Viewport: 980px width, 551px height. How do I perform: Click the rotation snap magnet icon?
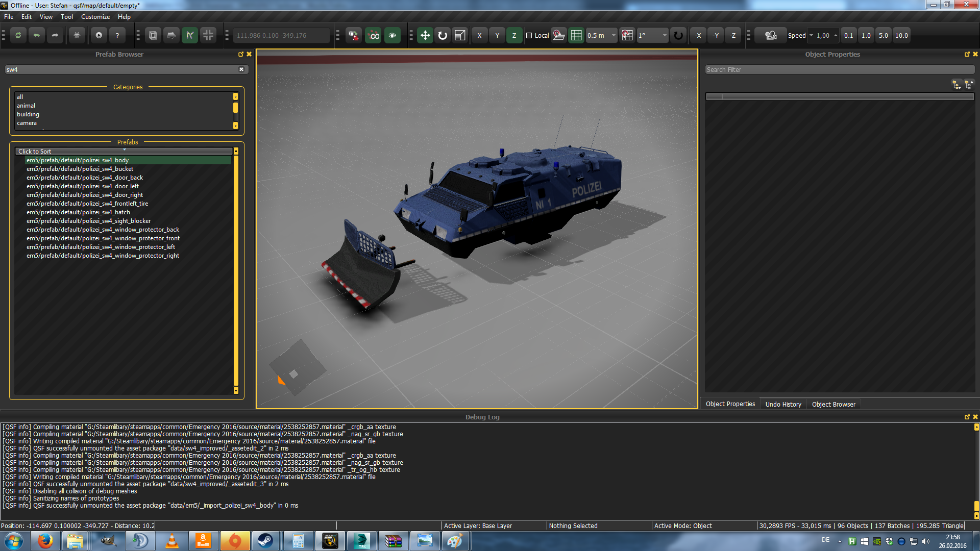627,35
